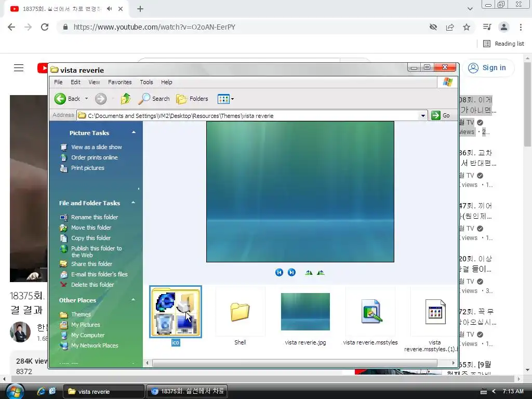Select the vista reverie.jpg thumbnail
Screen dimensions: 532x399
coord(305,312)
